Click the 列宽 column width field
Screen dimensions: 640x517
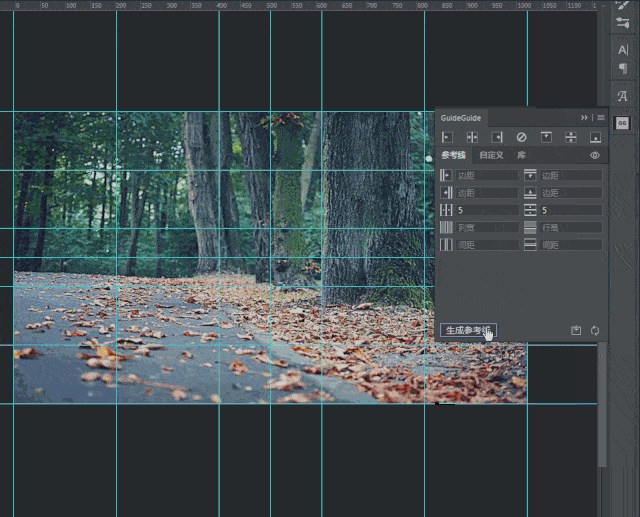(486, 228)
